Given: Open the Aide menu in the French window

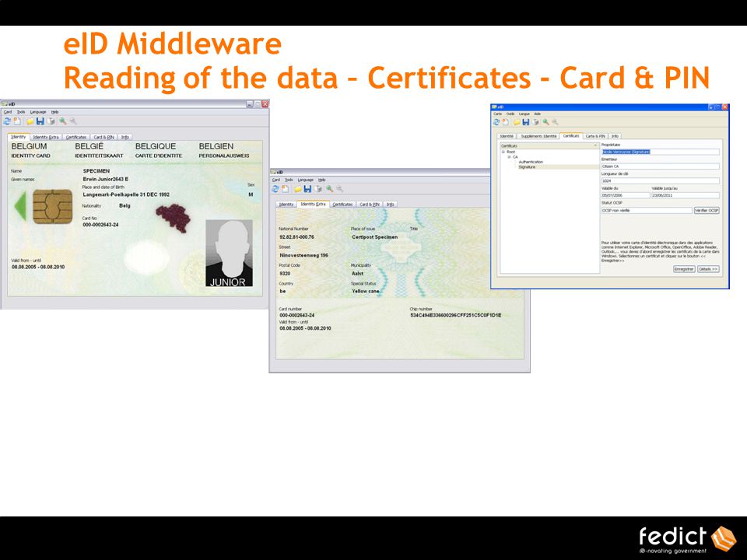Looking at the screenshot, I should (538, 114).
